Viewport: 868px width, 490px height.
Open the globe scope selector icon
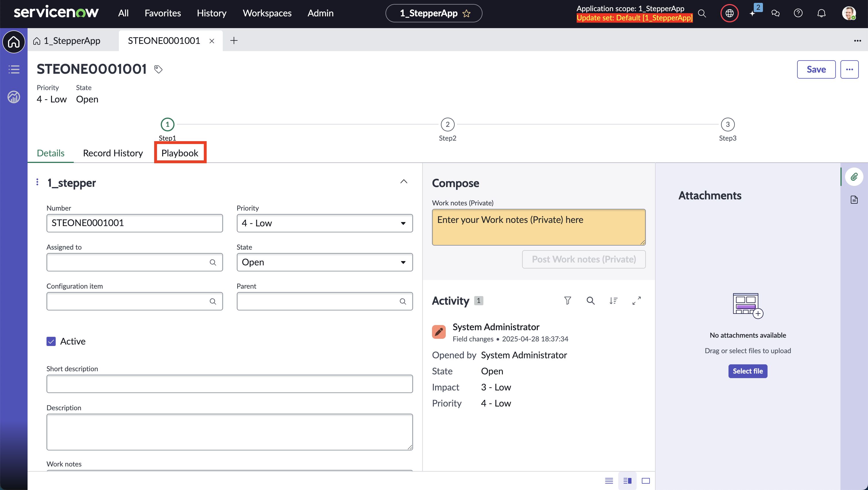(730, 13)
